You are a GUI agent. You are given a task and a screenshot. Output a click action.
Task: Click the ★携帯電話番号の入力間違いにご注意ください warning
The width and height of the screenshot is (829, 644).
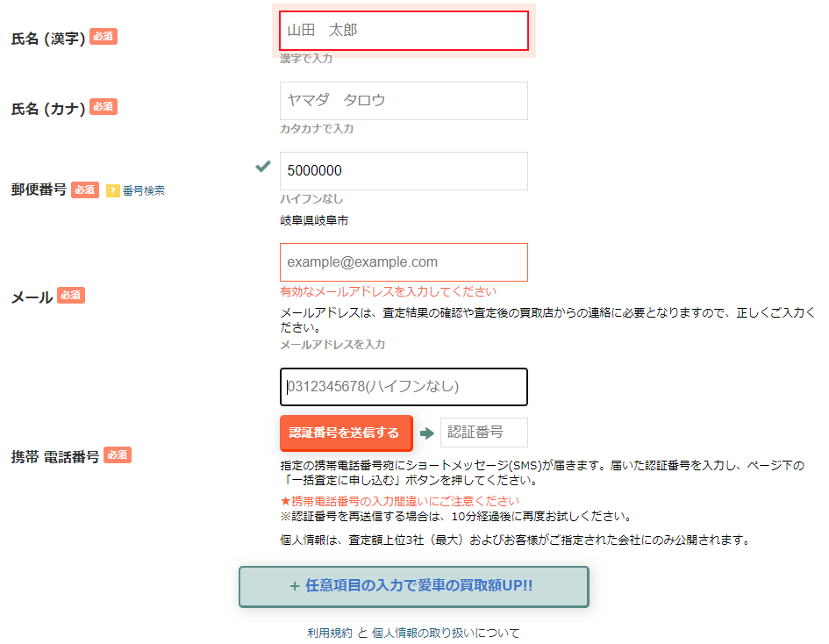tap(400, 501)
